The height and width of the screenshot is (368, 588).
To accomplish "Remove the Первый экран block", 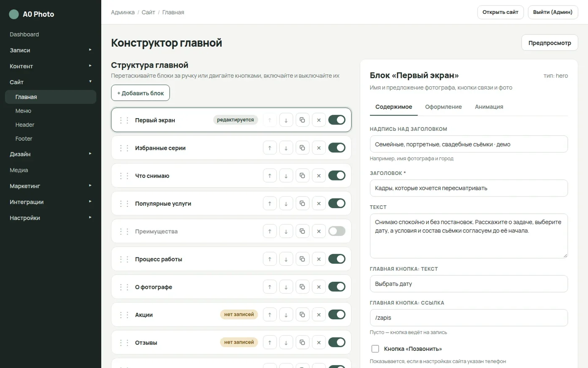I will pos(319,120).
